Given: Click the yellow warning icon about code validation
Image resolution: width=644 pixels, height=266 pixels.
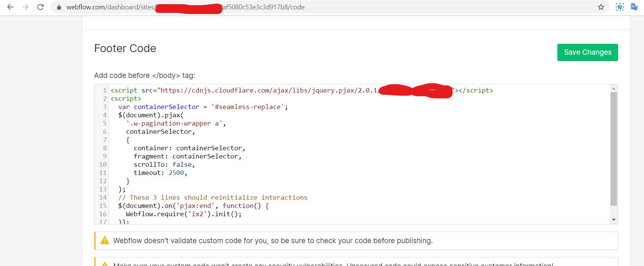Looking at the screenshot, I should pyautogui.click(x=105, y=241).
